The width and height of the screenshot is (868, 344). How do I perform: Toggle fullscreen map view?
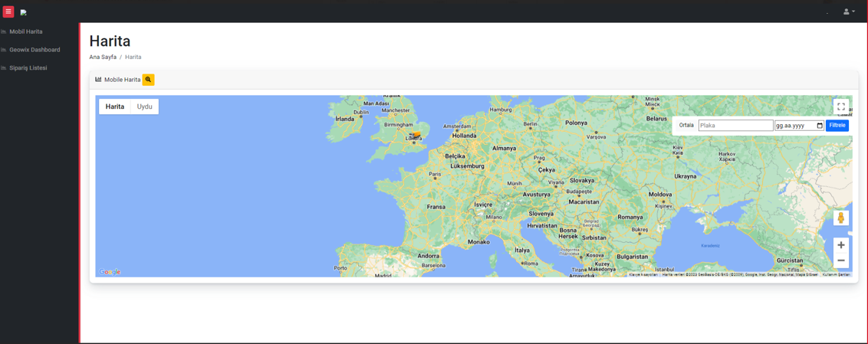pyautogui.click(x=841, y=106)
